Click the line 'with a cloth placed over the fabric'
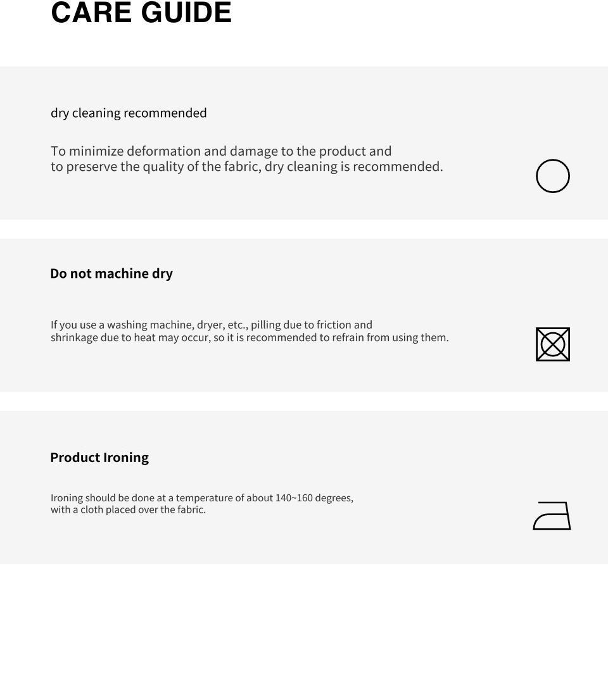Image resolution: width=608 pixels, height=700 pixels. tap(128, 510)
